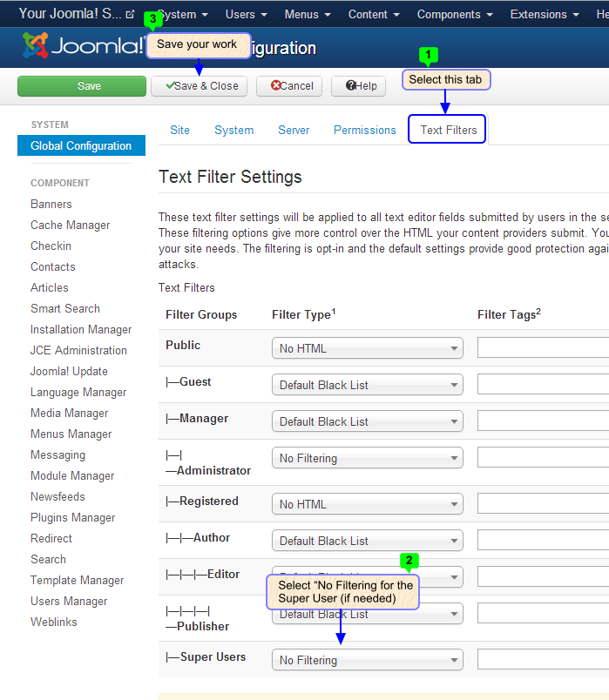609x700 pixels.
Task: Click the Public filter tags field
Action: coord(543,347)
